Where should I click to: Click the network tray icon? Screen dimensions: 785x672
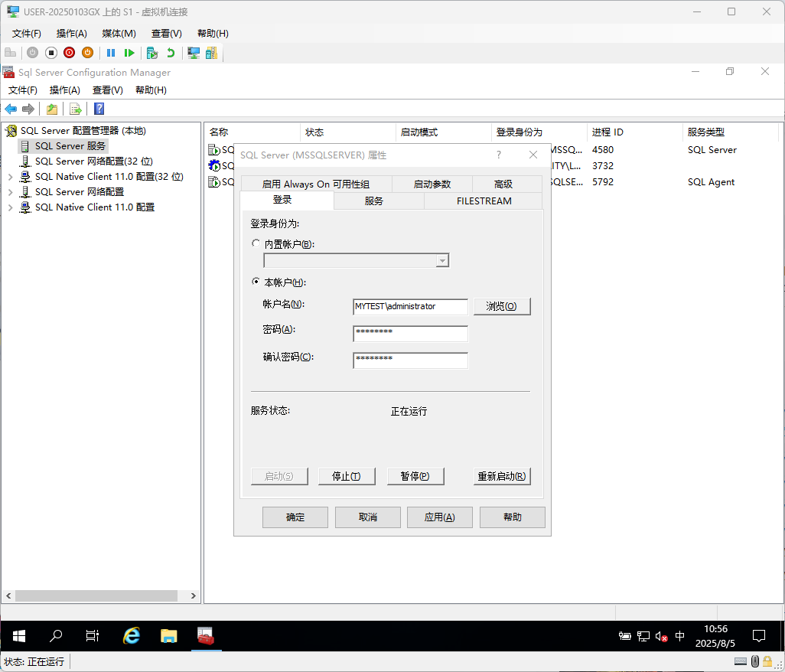coord(643,637)
